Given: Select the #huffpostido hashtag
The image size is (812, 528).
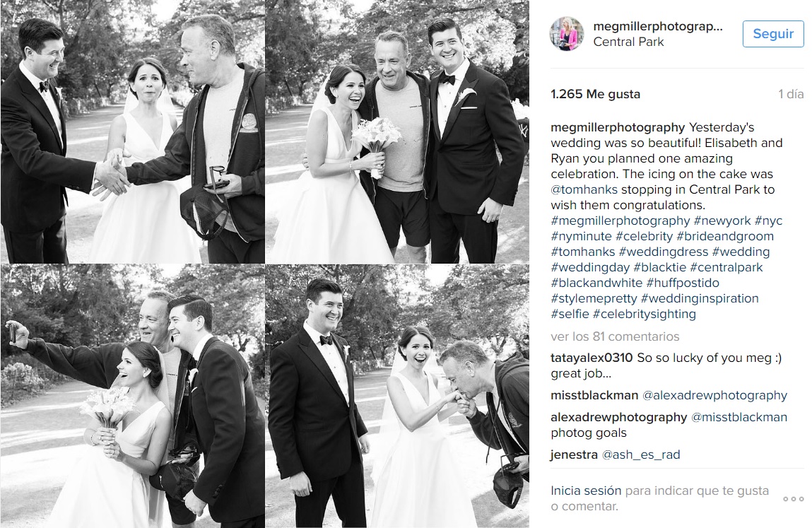Looking at the screenshot, I should click(683, 283).
